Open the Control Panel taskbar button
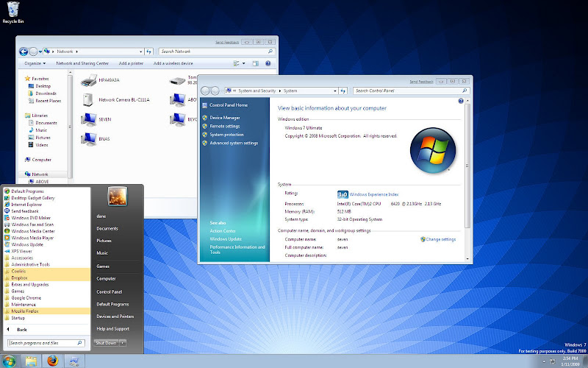The width and height of the screenshot is (588, 368). point(74,361)
